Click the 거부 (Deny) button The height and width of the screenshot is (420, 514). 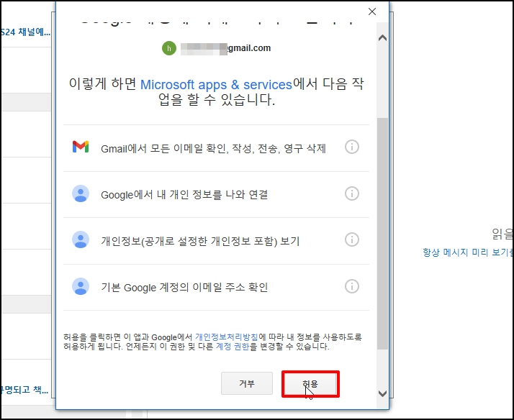click(247, 383)
